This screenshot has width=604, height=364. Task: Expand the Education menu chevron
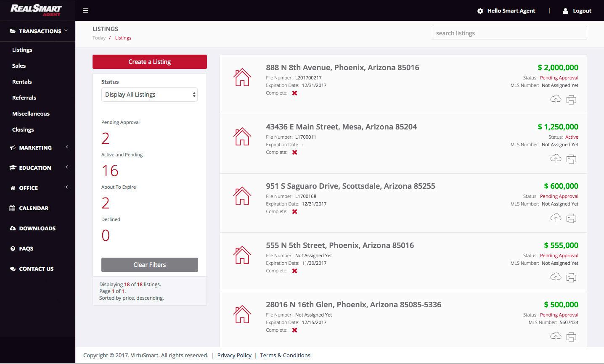coord(66,167)
